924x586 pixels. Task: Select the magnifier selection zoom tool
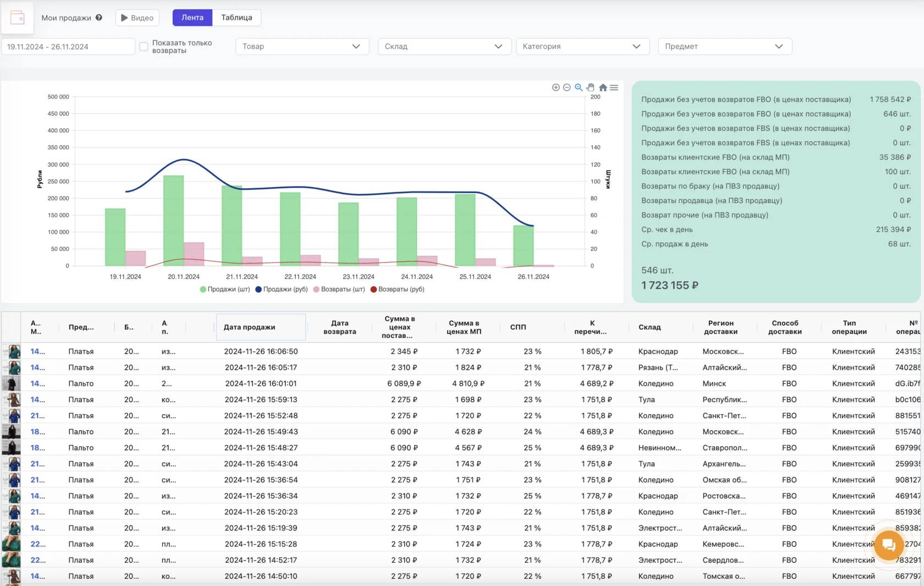579,87
